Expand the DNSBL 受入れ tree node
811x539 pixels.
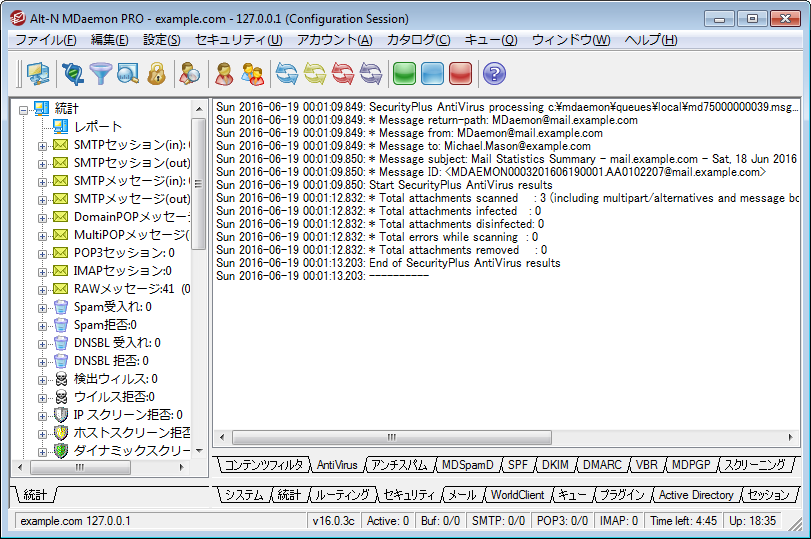tap(42, 344)
